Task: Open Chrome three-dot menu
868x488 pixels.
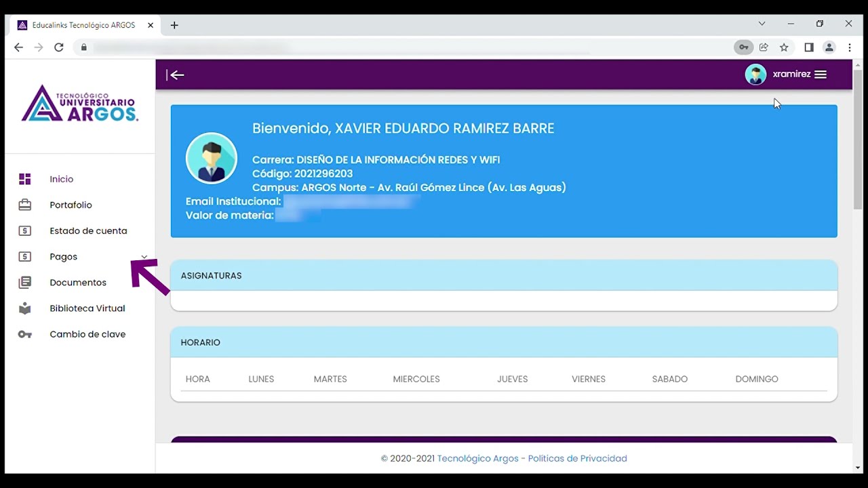Action: click(x=850, y=47)
